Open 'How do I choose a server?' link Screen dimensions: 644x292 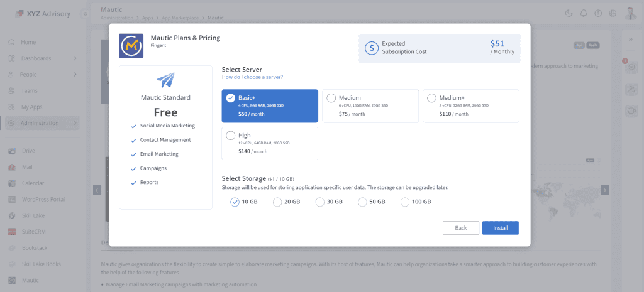click(x=252, y=77)
